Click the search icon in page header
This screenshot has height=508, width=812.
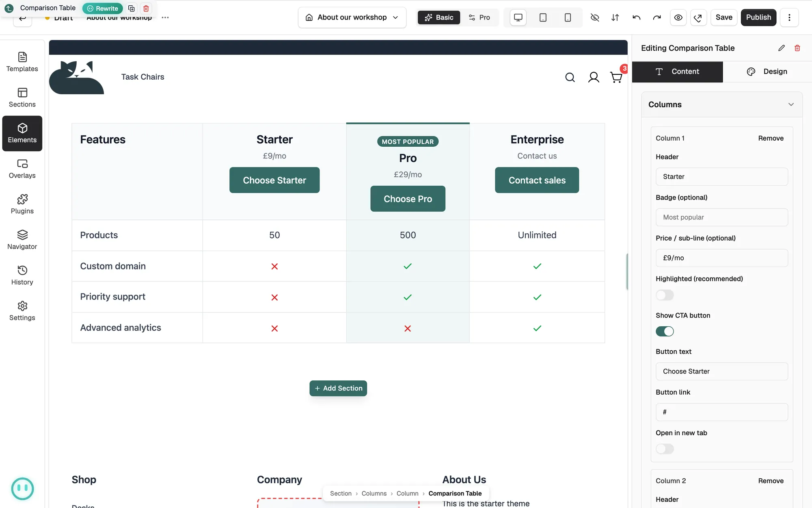tap(570, 77)
